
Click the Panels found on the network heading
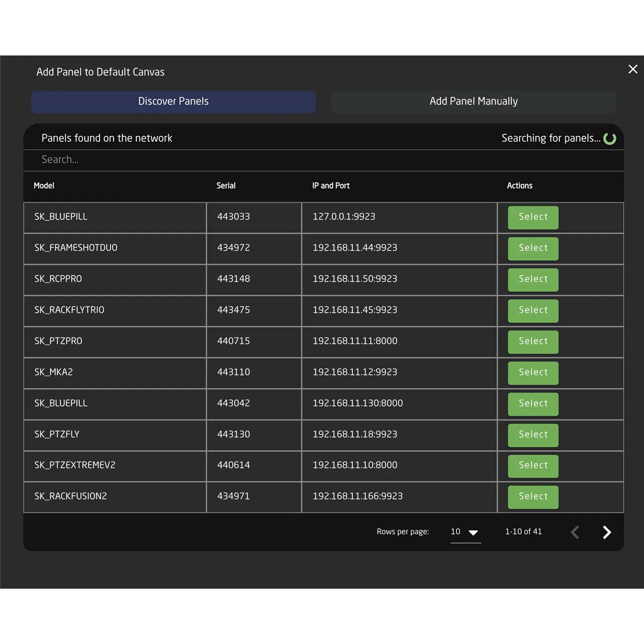[x=107, y=138]
